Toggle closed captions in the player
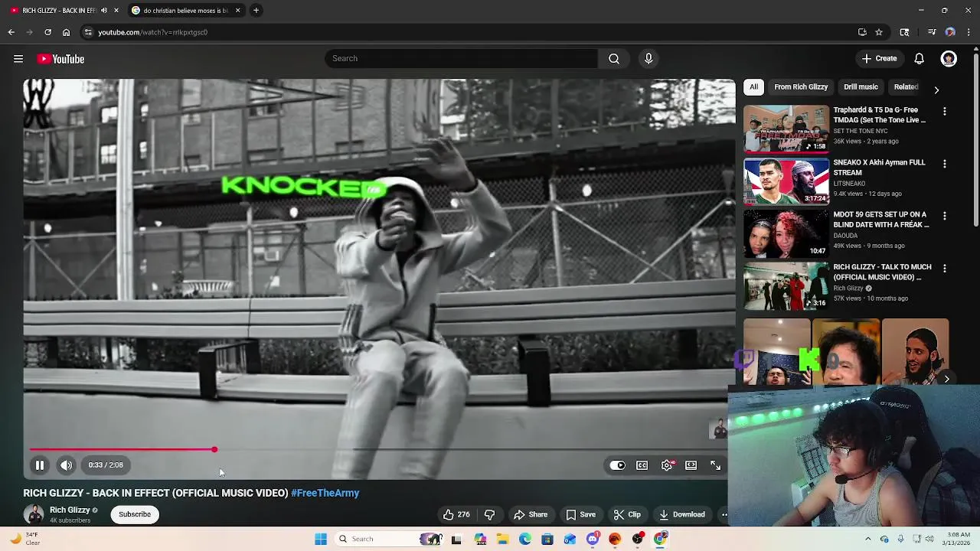 642,465
